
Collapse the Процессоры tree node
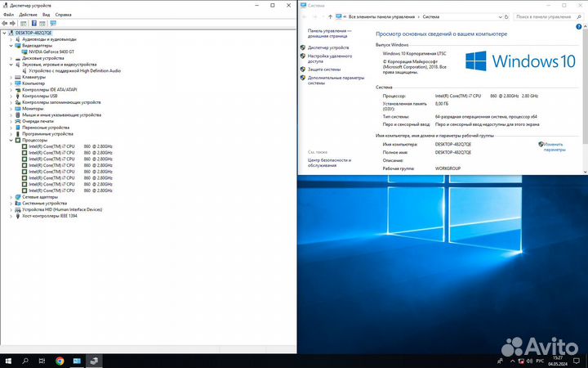click(x=11, y=140)
